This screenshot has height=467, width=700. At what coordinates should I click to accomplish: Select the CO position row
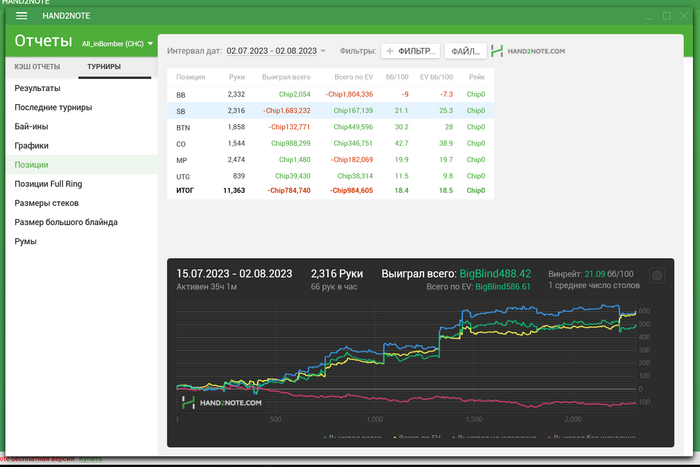(x=330, y=143)
